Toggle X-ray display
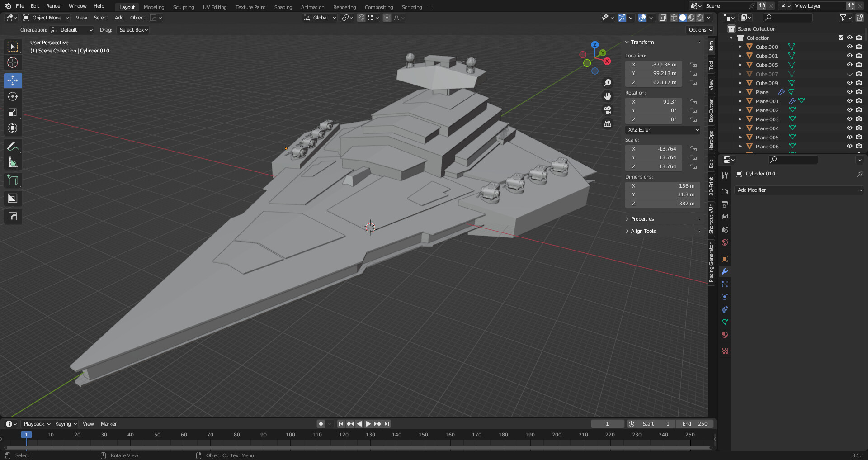This screenshot has width=868, height=460. click(662, 18)
